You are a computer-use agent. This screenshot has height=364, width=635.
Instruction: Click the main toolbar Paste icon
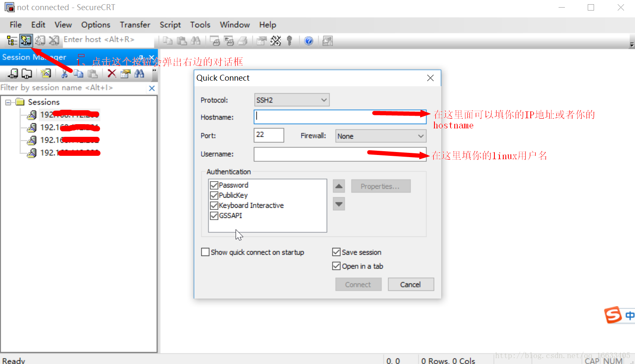click(x=182, y=41)
